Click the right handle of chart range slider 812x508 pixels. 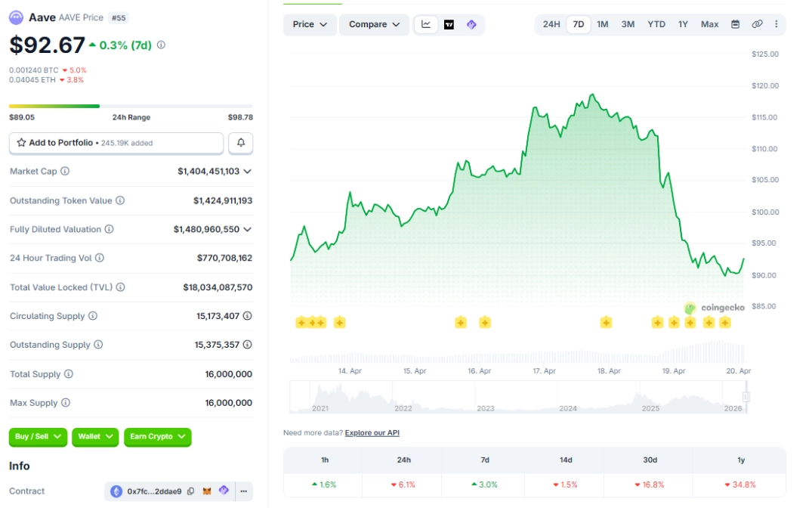[746, 397]
